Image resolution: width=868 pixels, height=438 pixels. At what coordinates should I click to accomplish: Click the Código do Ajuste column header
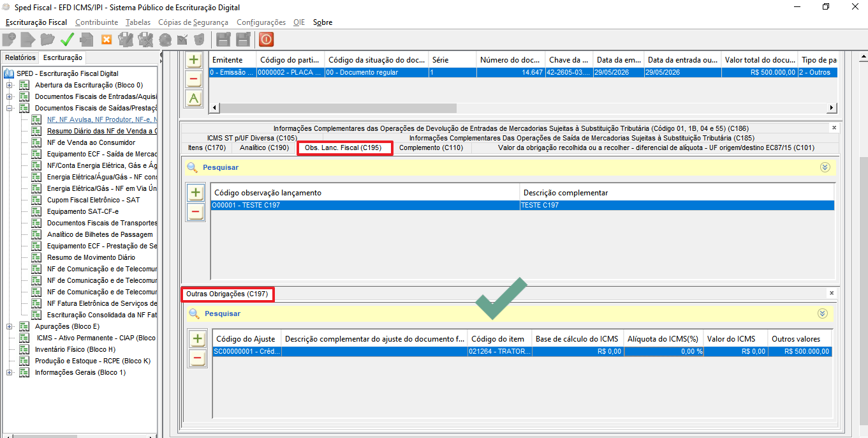[246, 339]
